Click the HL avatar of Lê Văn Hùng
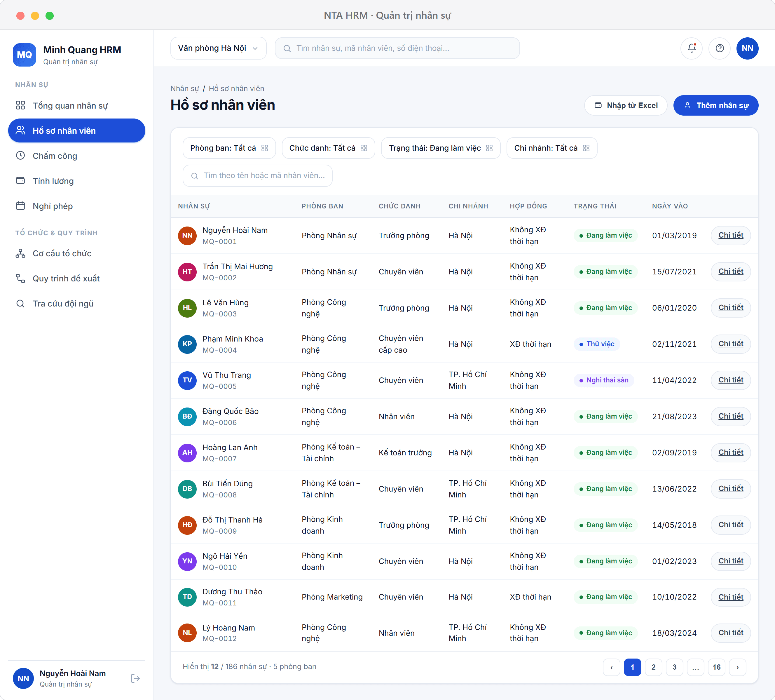This screenshot has height=700, width=775. coord(187,308)
